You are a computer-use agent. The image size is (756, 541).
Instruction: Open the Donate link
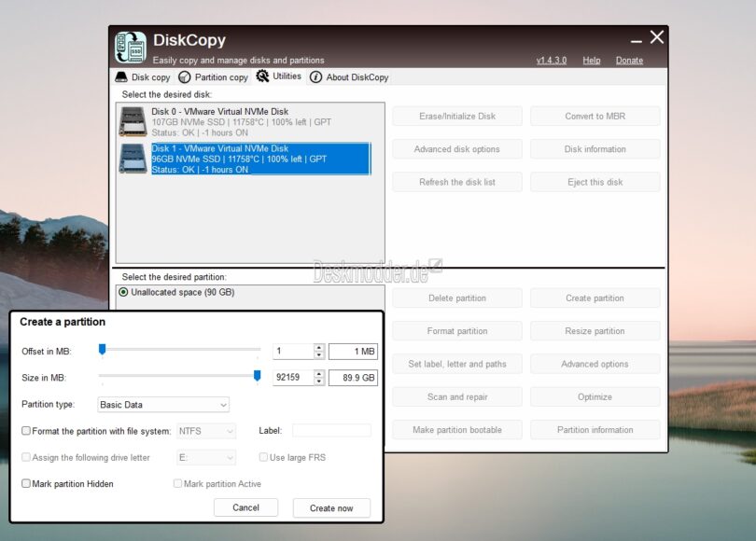point(630,59)
